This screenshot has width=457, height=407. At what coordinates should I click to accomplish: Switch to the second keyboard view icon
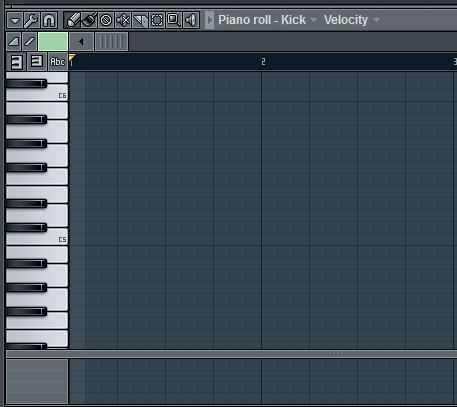tap(36, 62)
